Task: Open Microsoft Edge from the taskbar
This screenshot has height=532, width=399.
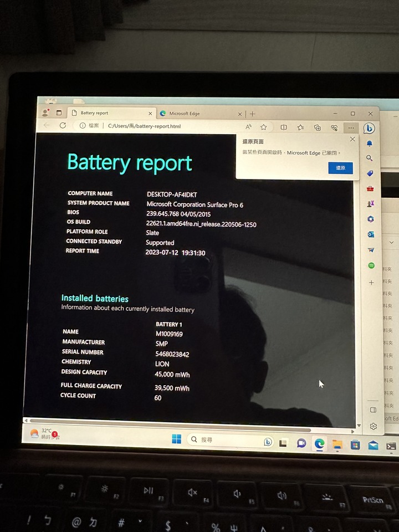Action: [x=319, y=443]
